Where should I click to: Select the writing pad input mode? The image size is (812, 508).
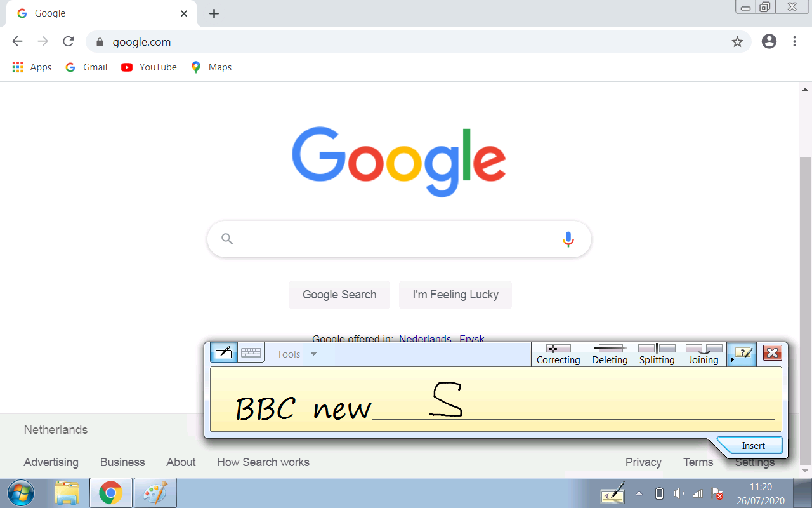click(x=223, y=352)
